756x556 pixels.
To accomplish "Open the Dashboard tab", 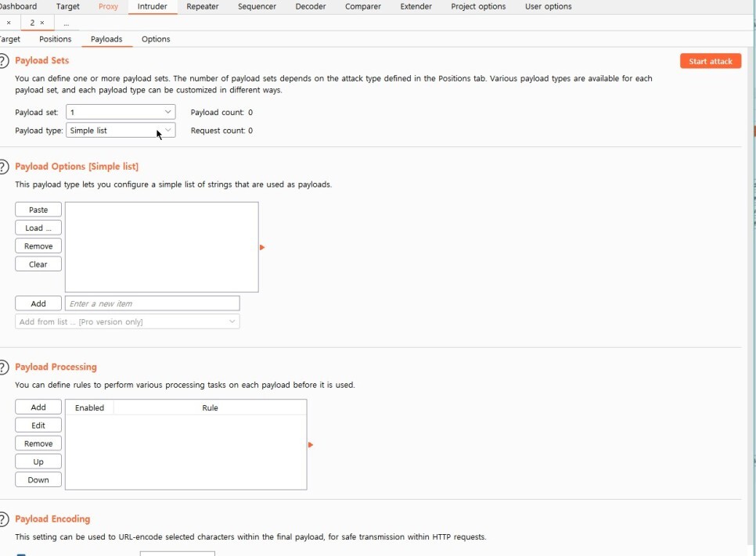I will pos(18,6).
